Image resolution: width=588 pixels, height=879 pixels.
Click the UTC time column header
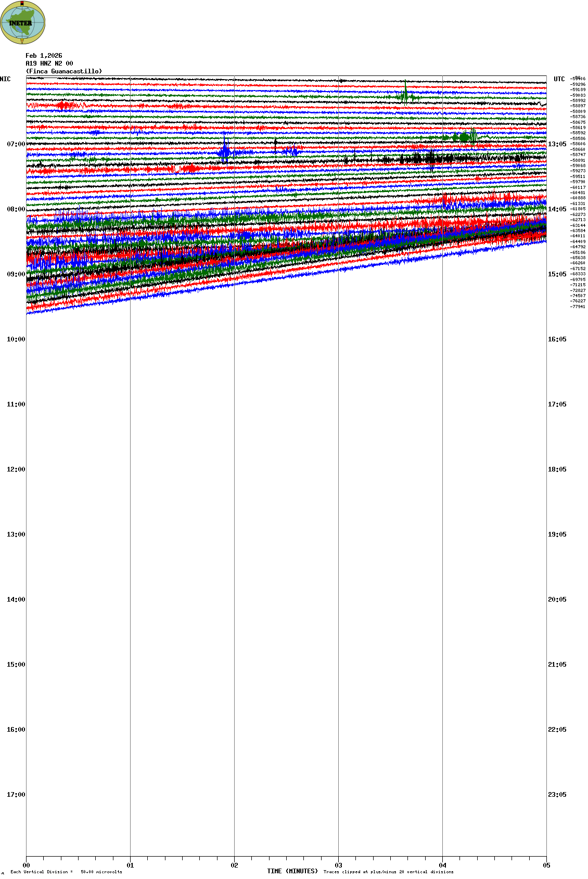click(x=559, y=79)
